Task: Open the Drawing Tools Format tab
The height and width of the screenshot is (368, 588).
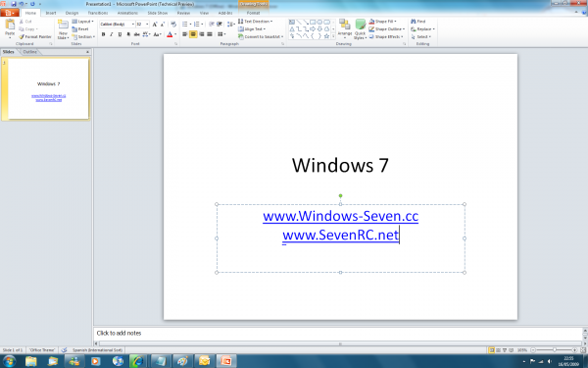Action: click(253, 13)
